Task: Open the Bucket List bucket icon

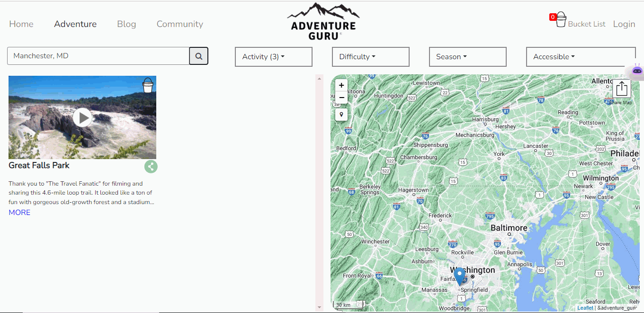Action: pyautogui.click(x=561, y=20)
